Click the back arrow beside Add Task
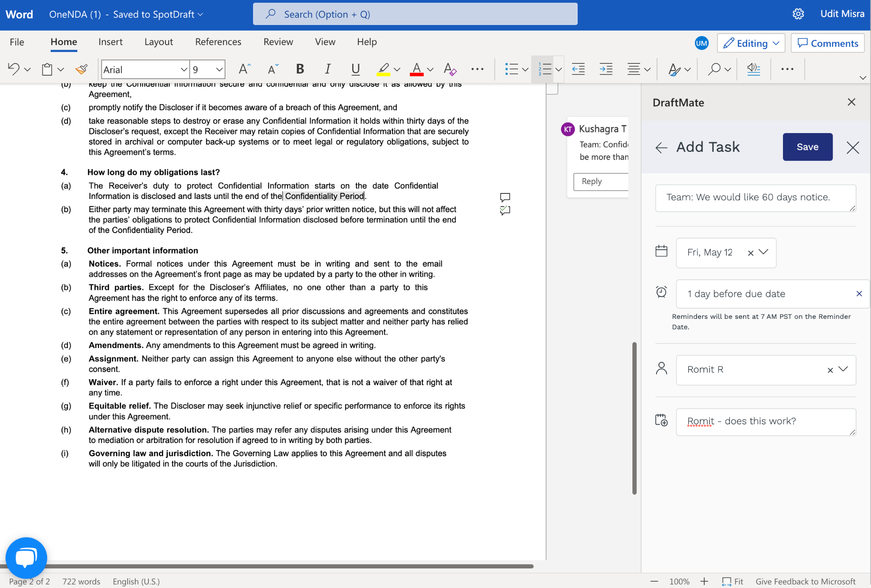Viewport: 871px width, 588px height. tap(661, 148)
